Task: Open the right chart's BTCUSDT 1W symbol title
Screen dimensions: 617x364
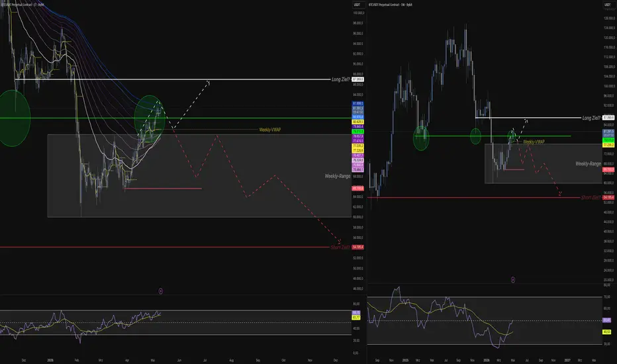Action: [391, 5]
